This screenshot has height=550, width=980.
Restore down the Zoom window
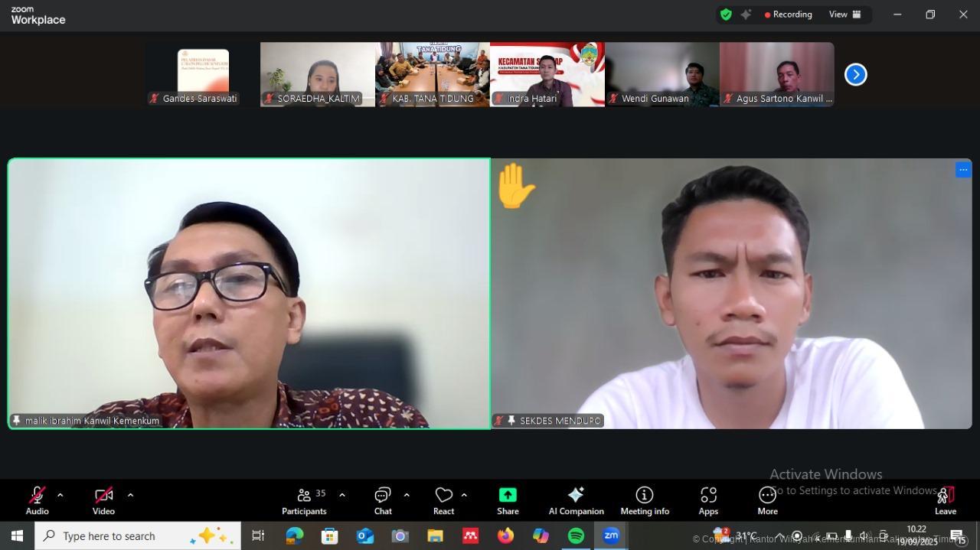pos(930,15)
